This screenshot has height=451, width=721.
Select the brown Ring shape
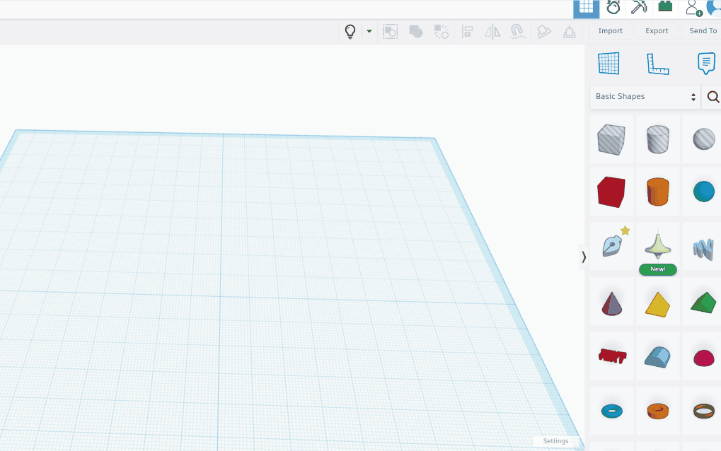pyautogui.click(x=704, y=411)
